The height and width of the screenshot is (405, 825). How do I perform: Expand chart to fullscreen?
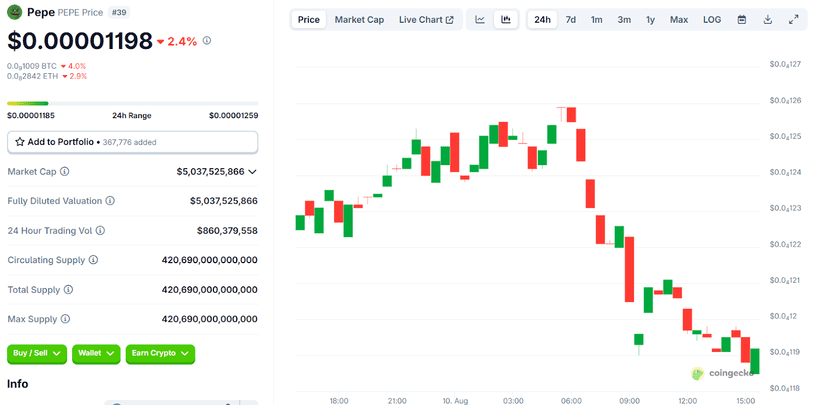coord(793,19)
